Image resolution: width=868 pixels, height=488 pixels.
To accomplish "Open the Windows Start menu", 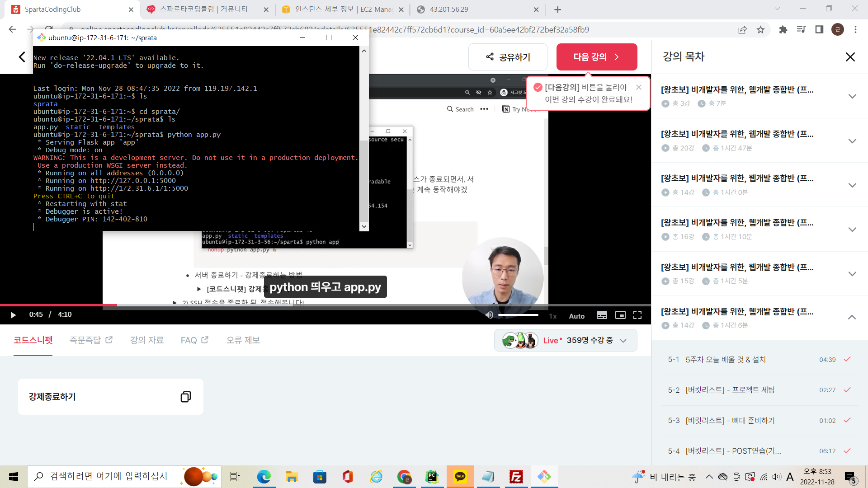I will pos(14,477).
